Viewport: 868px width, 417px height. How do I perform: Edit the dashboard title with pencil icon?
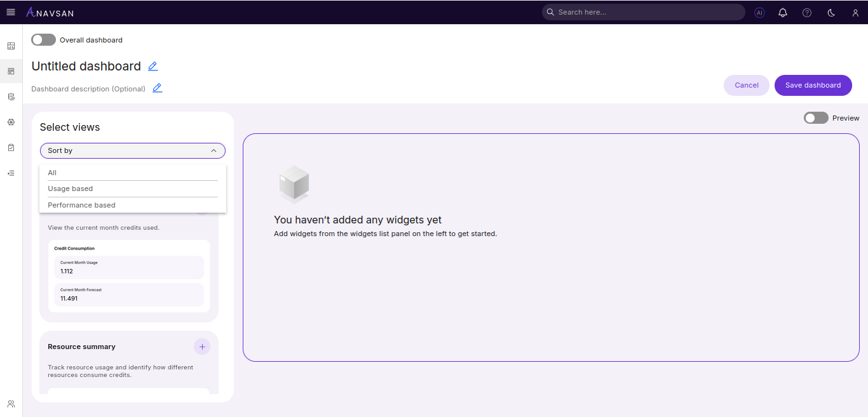pos(153,66)
